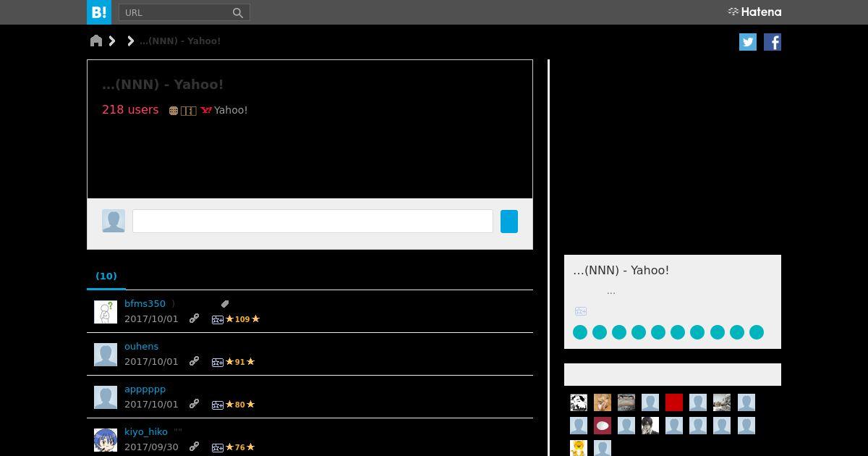Image resolution: width=868 pixels, height=456 pixels.
Task: Click the dark-haired man user avatar
Action: coord(650,426)
